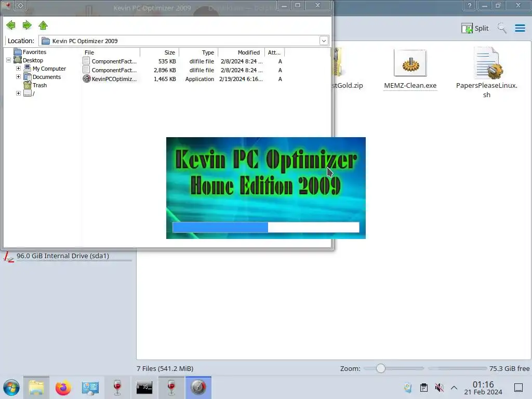Click the Kevin PC Optimizer splash title

pos(265,172)
